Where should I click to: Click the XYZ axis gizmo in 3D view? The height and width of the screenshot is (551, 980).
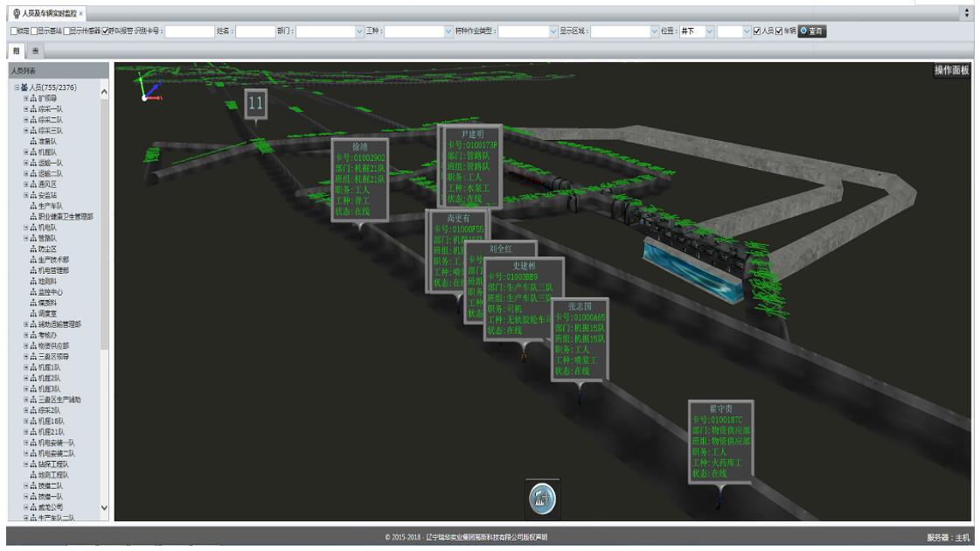coord(150,87)
